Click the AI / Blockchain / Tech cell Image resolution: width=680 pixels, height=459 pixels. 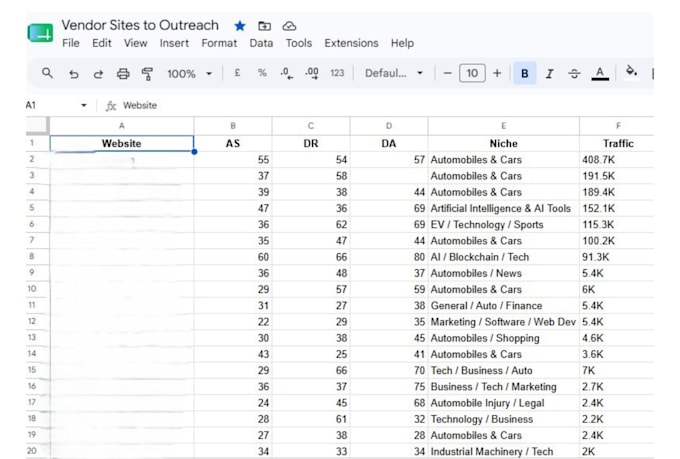point(503,257)
